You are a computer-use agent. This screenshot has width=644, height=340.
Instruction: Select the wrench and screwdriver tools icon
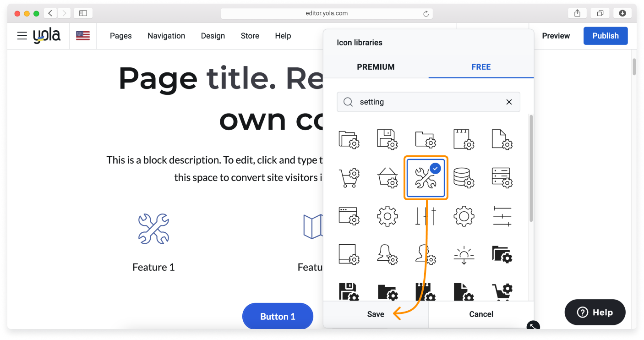(x=426, y=177)
